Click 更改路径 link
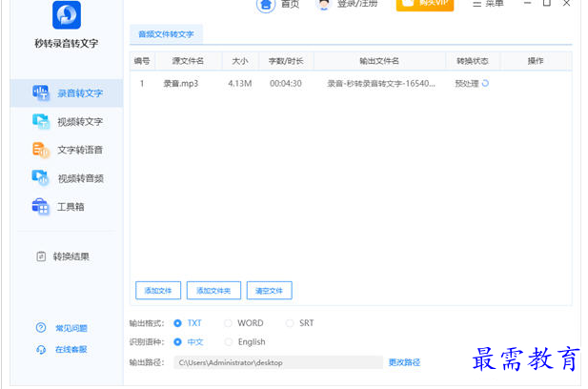 click(x=404, y=362)
